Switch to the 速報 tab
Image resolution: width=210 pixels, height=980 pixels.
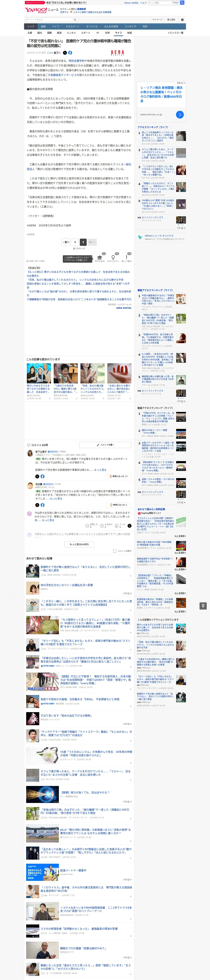click(x=43, y=27)
